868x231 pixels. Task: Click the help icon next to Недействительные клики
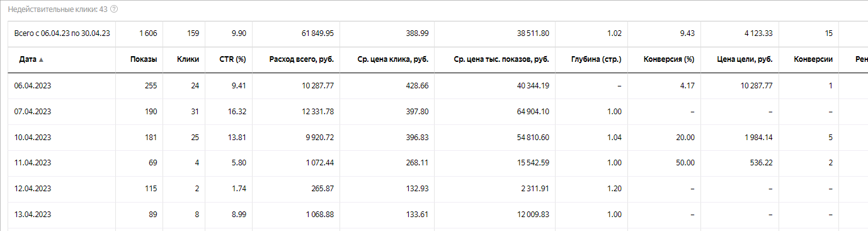tap(114, 9)
